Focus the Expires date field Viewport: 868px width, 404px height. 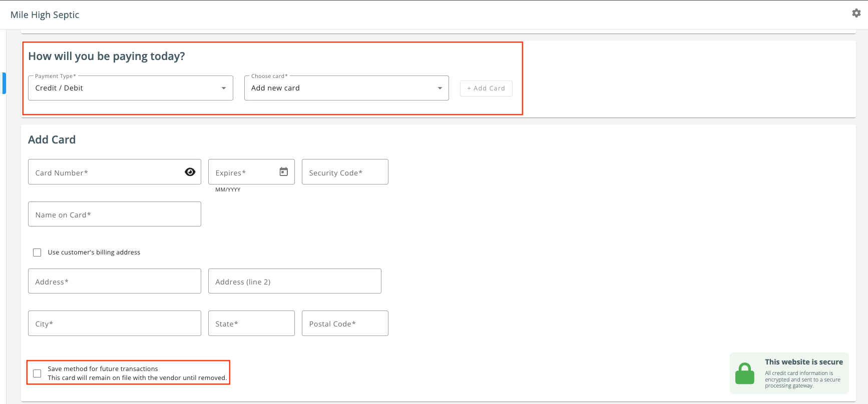click(x=251, y=172)
